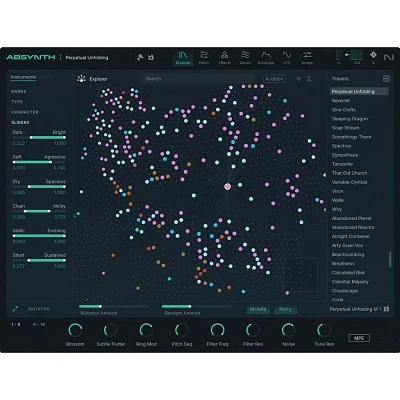Click the Mutator expand arrows icon
400x400 pixels.
click(15, 309)
